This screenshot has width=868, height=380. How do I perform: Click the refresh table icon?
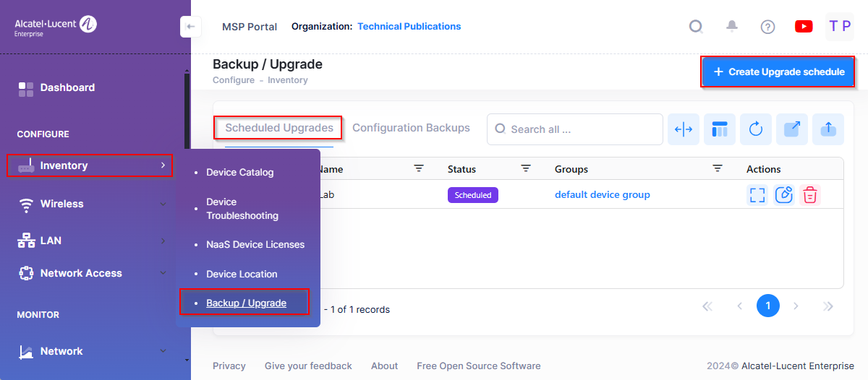(x=756, y=129)
